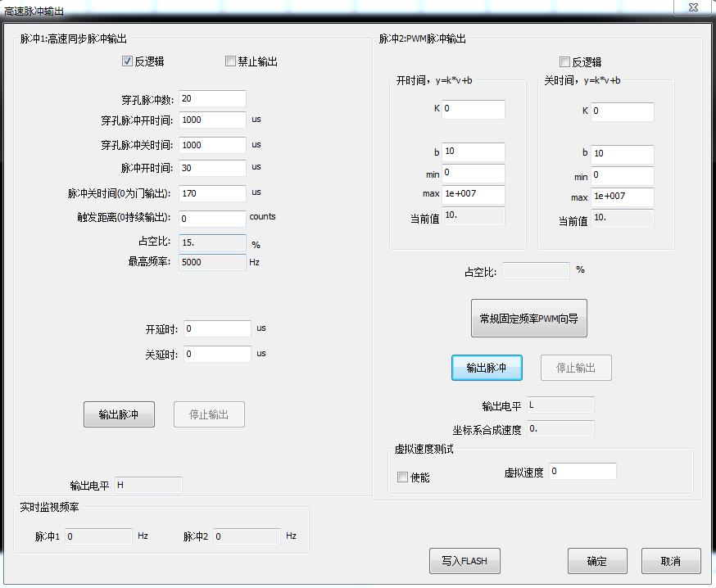Click the 写入FLASH button
716x588 pixels.
pos(464,561)
